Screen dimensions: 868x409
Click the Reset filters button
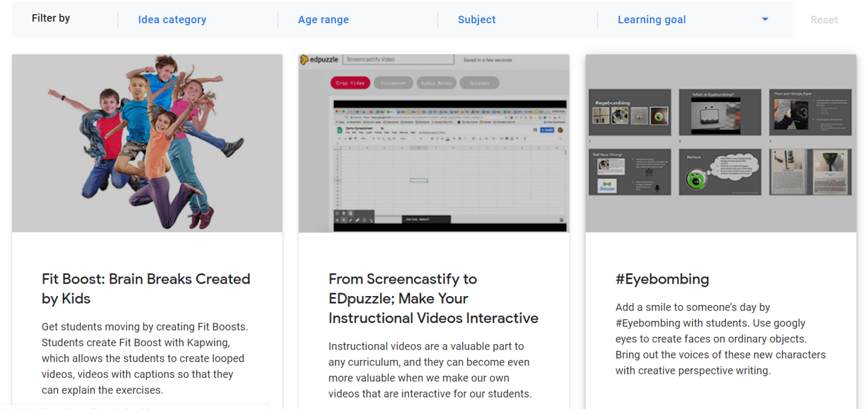click(824, 19)
